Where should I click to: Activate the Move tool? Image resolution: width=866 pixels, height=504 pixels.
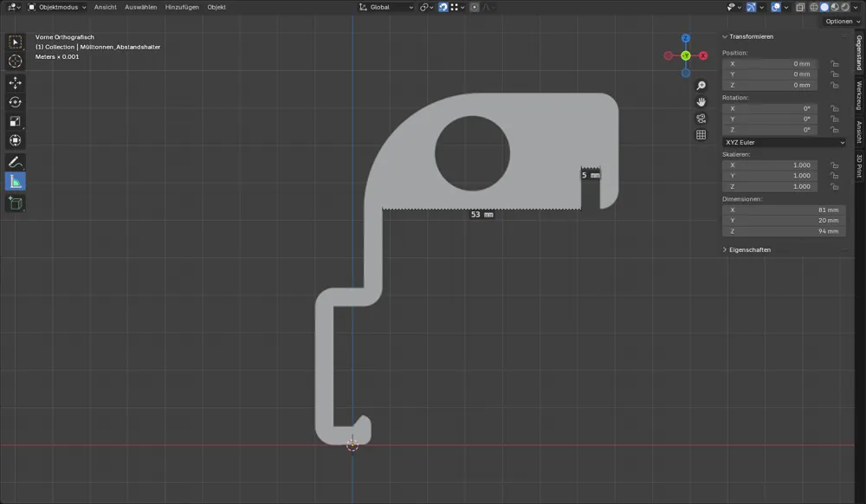(x=16, y=83)
